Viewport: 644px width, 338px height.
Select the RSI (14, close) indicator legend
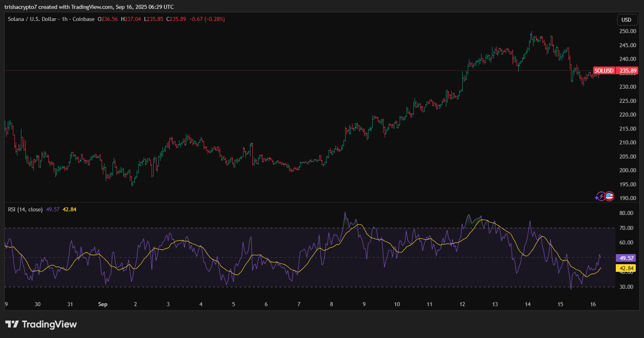[x=25, y=209]
